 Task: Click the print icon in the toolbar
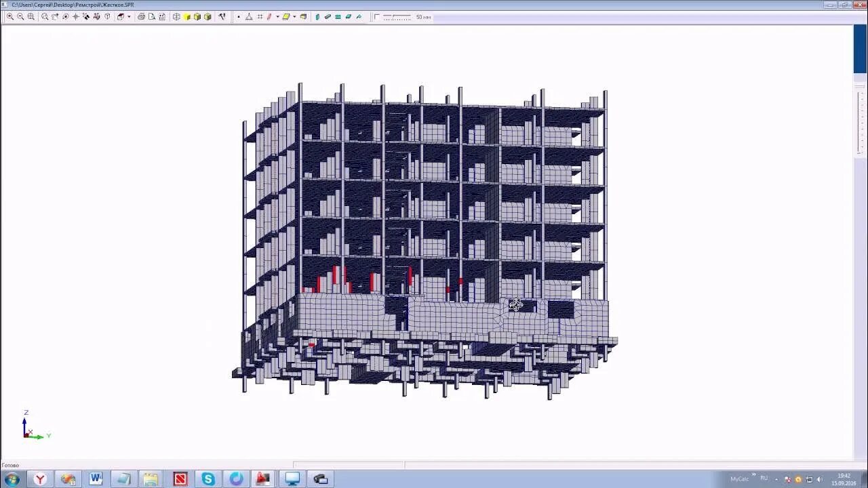(141, 16)
